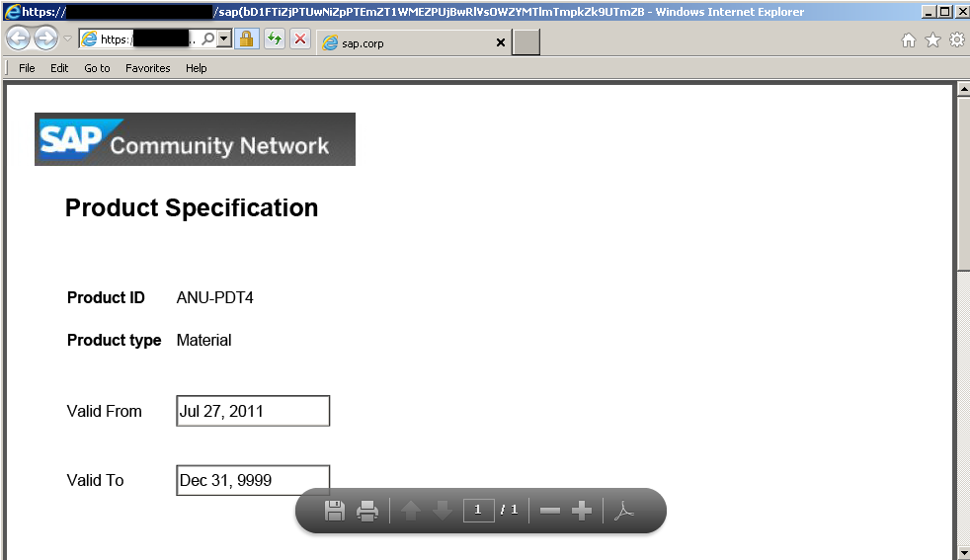Image resolution: width=970 pixels, height=560 pixels.
Task: Click the Internet Explorer title bar icon
Action: pos(12,12)
